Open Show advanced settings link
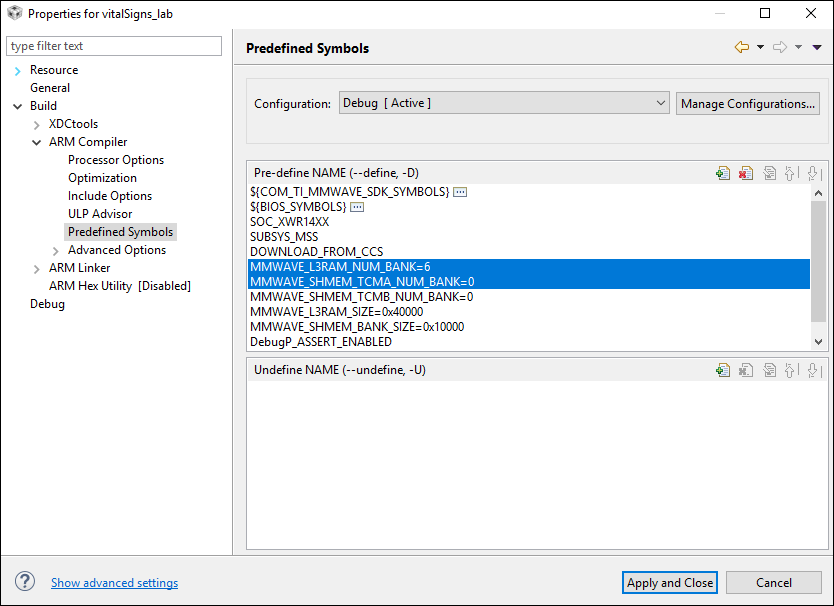834x606 pixels. pyautogui.click(x=114, y=583)
